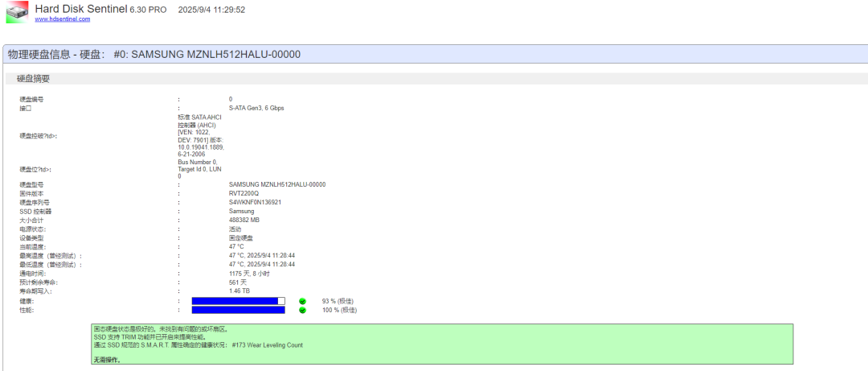Click the 性能 label
This screenshot has height=371, width=868.
pos(27,310)
